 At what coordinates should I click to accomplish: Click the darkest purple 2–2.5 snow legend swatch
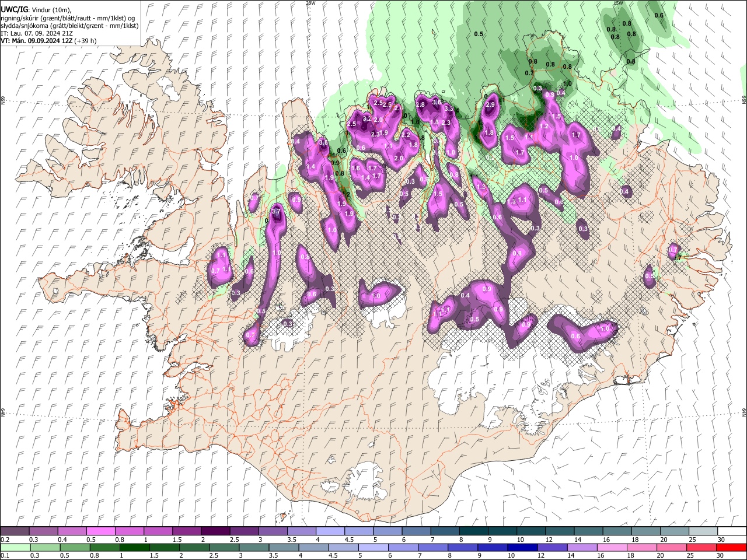pyautogui.click(x=215, y=531)
